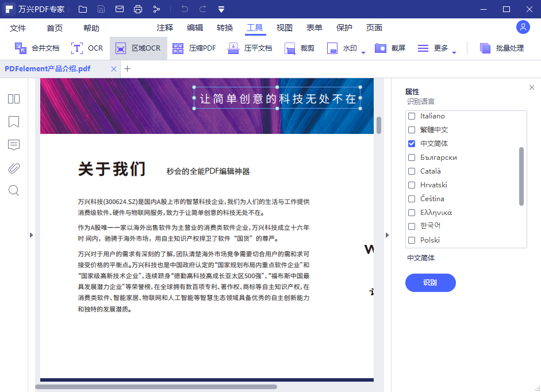This screenshot has height=392, width=541.
Task: Show page thumbnails via sidebar icon
Action: pyautogui.click(x=13, y=99)
